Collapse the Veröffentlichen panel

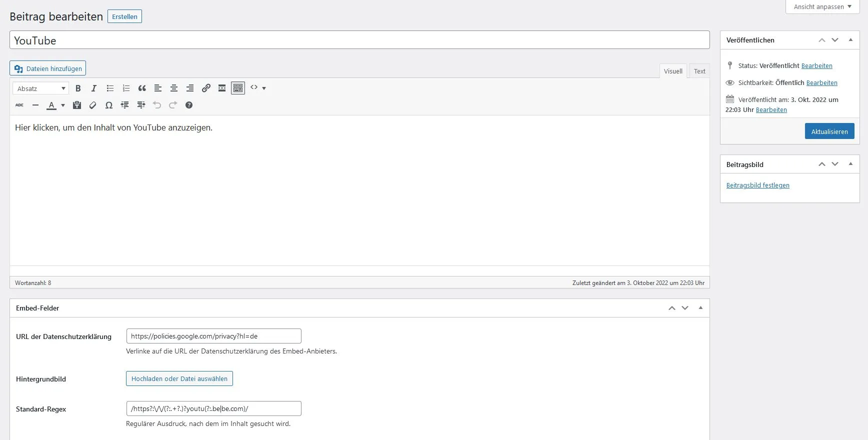[x=850, y=40]
